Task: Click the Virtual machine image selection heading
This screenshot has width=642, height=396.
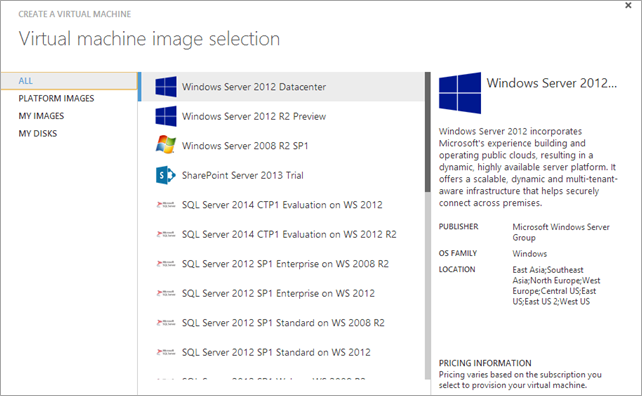Action: pos(149,39)
